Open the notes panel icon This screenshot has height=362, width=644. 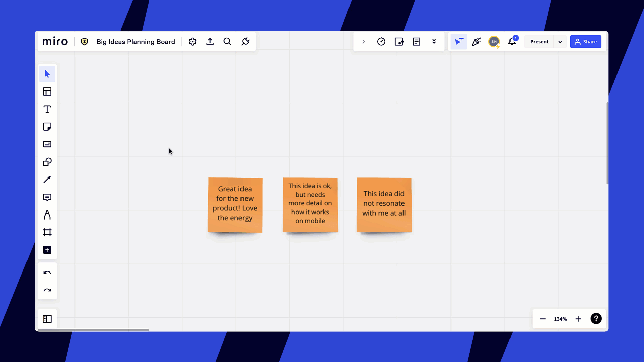coord(416,42)
